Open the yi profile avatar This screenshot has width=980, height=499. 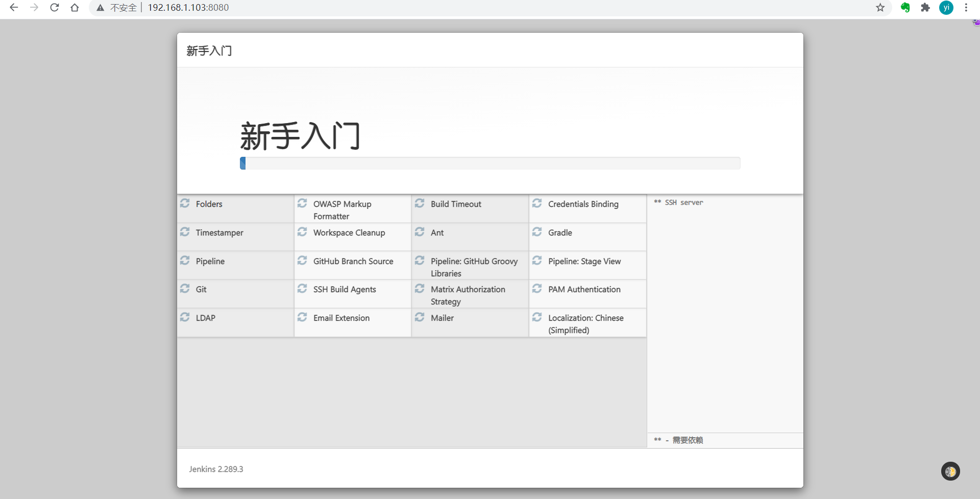(x=946, y=8)
